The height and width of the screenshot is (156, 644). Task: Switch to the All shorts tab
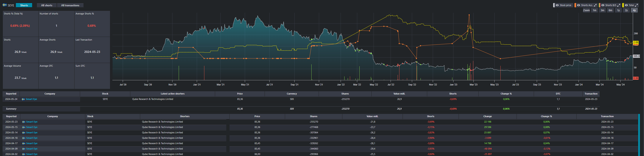47,5
